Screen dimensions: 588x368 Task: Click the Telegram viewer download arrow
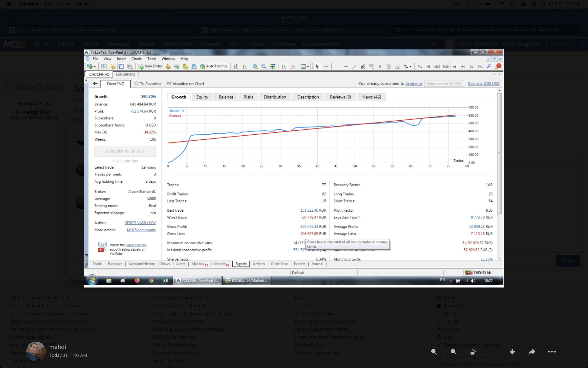click(512, 352)
